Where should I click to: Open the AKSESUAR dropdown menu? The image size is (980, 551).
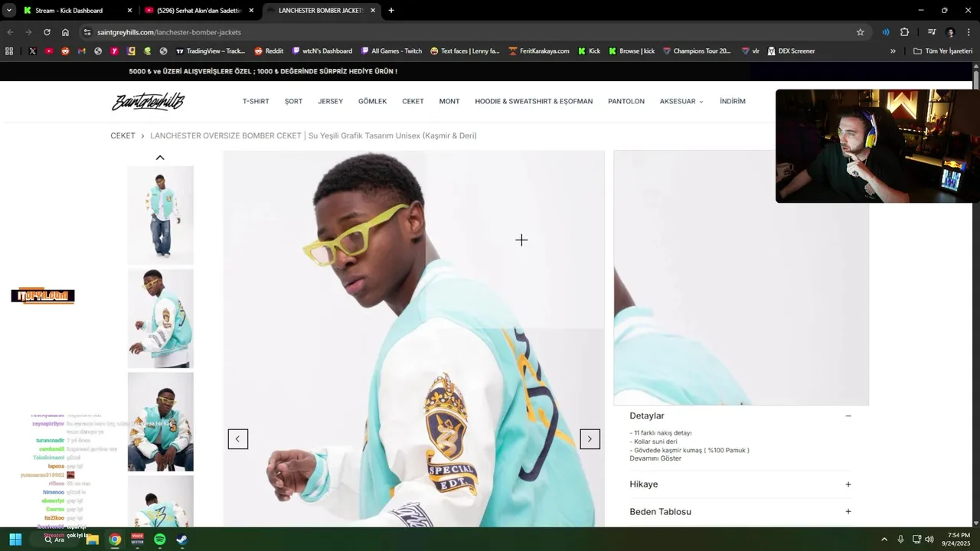(x=681, y=101)
